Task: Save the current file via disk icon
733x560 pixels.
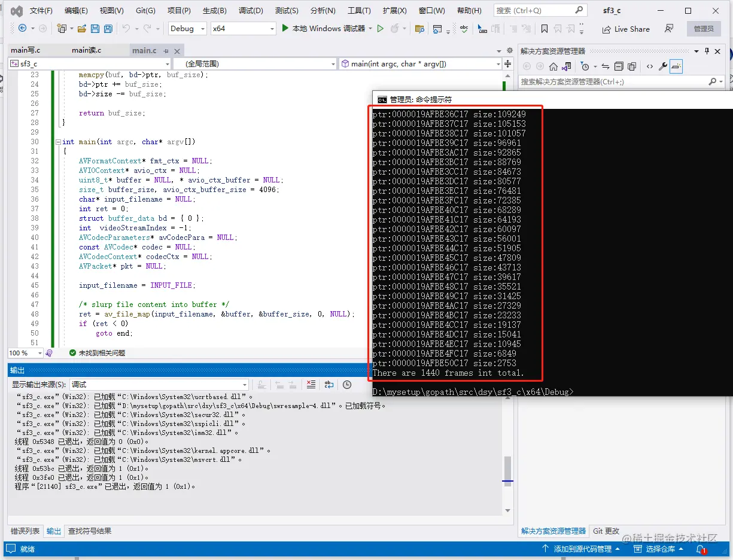Action: (96, 28)
